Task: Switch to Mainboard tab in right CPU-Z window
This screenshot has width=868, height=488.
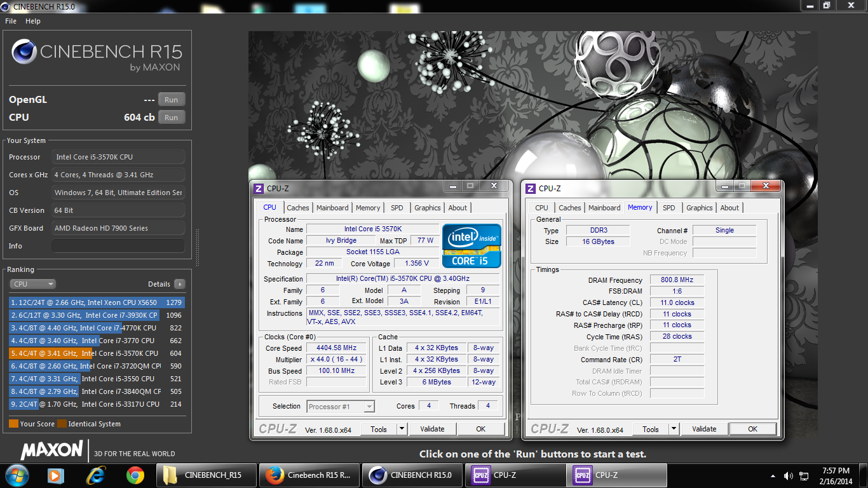Action: click(x=604, y=208)
